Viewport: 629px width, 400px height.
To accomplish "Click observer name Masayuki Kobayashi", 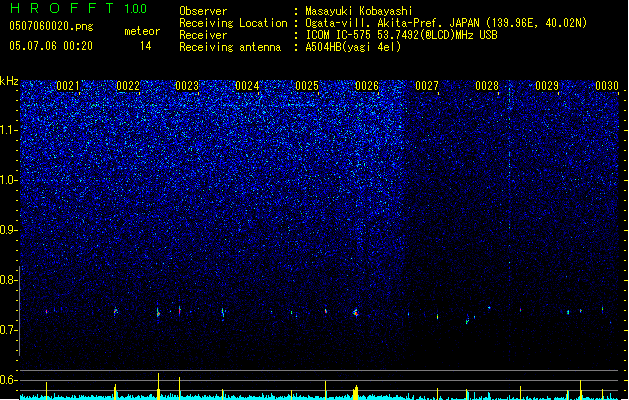I will [x=359, y=11].
